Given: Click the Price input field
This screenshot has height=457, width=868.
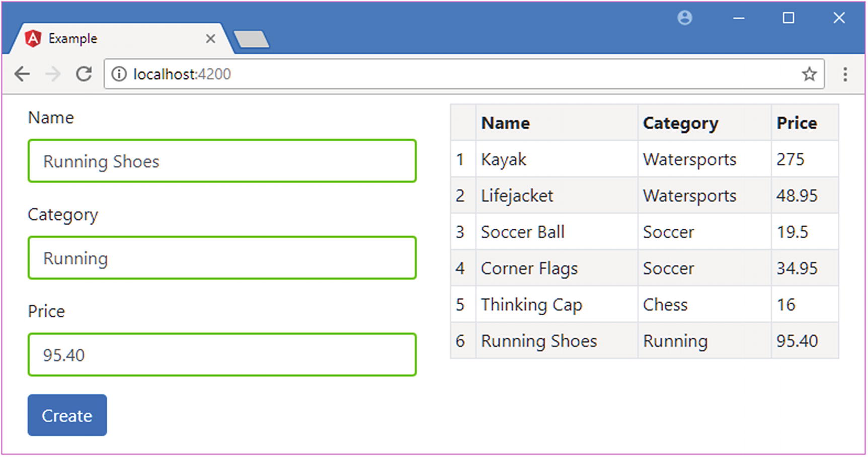Looking at the screenshot, I should click(222, 355).
